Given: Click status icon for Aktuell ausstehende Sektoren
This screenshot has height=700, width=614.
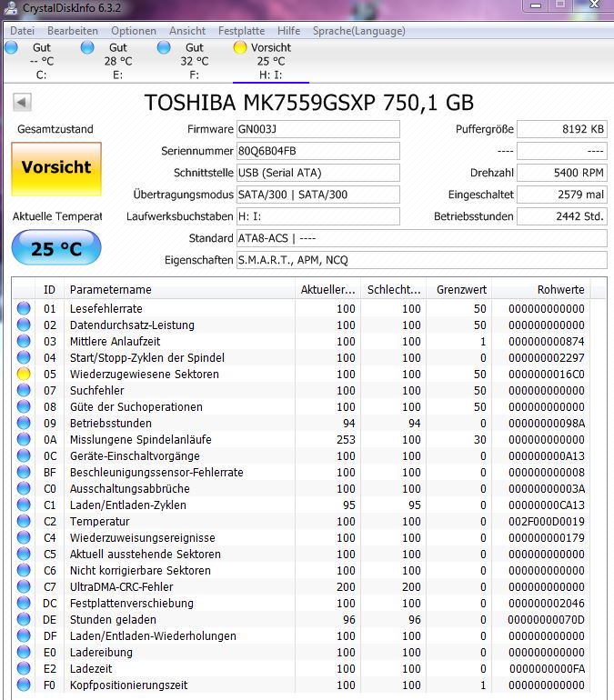Looking at the screenshot, I should click(x=24, y=554).
